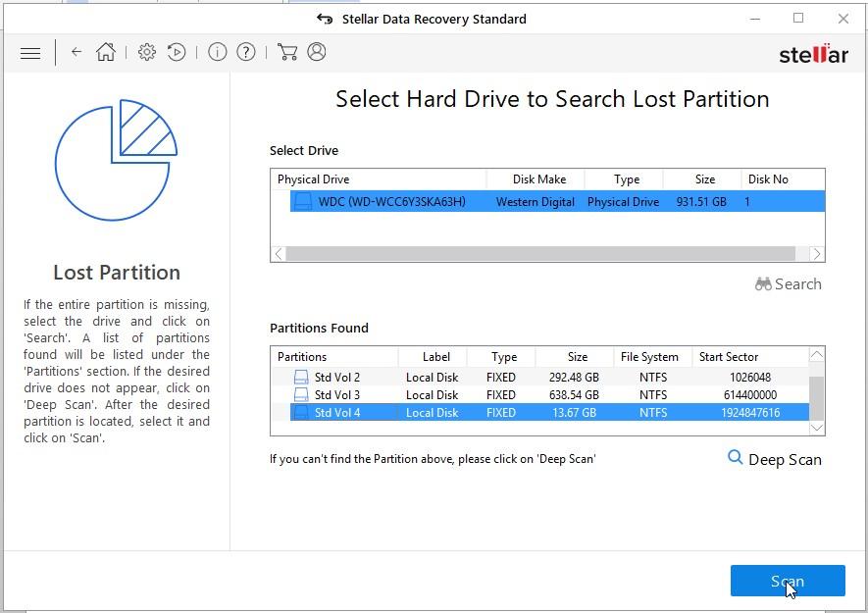The image size is (868, 613).
Task: Click the WDC drive disk icon
Action: [303, 202]
